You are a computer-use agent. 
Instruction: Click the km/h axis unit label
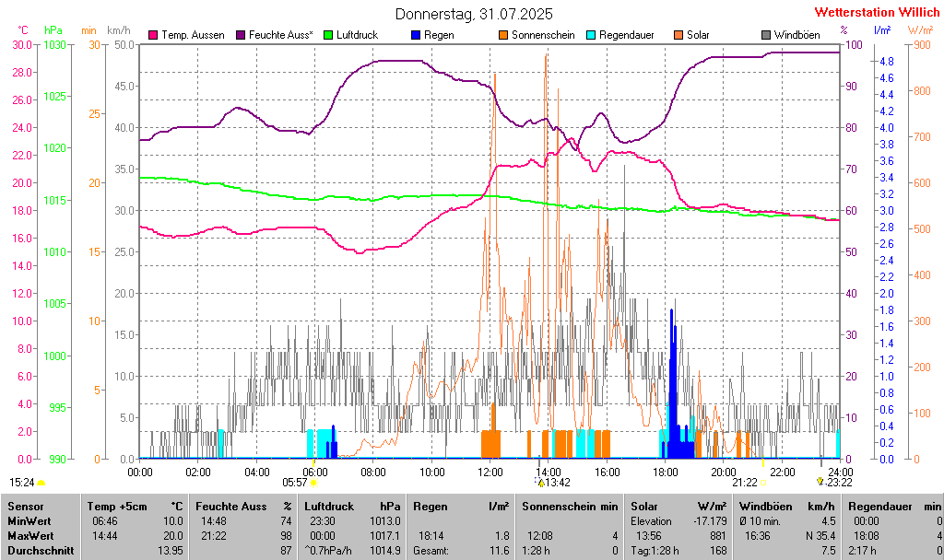pos(119,30)
